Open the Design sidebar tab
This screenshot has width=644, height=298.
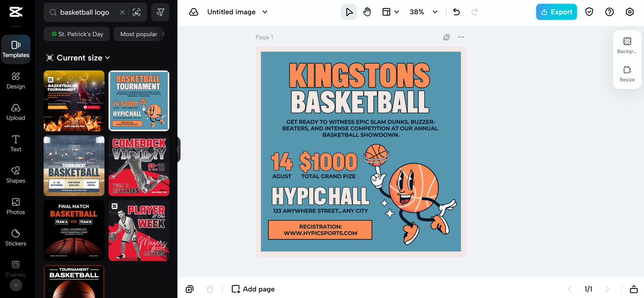point(16,81)
